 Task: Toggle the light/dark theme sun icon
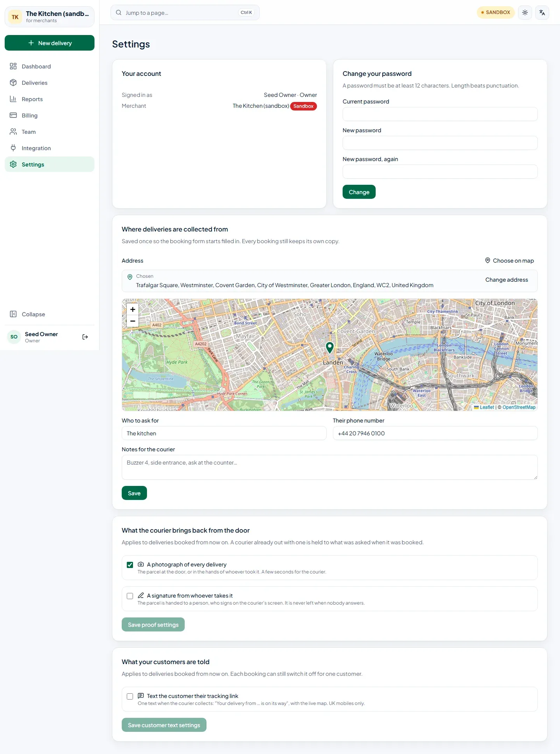coord(525,12)
